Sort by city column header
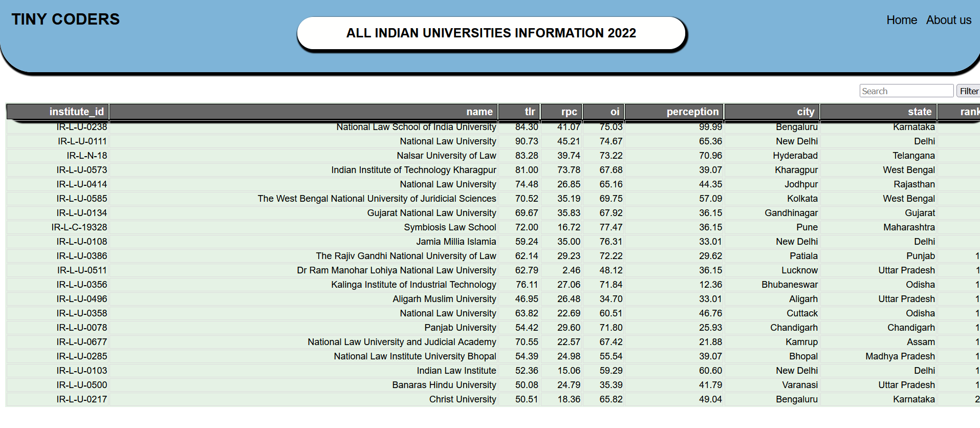 pyautogui.click(x=772, y=112)
